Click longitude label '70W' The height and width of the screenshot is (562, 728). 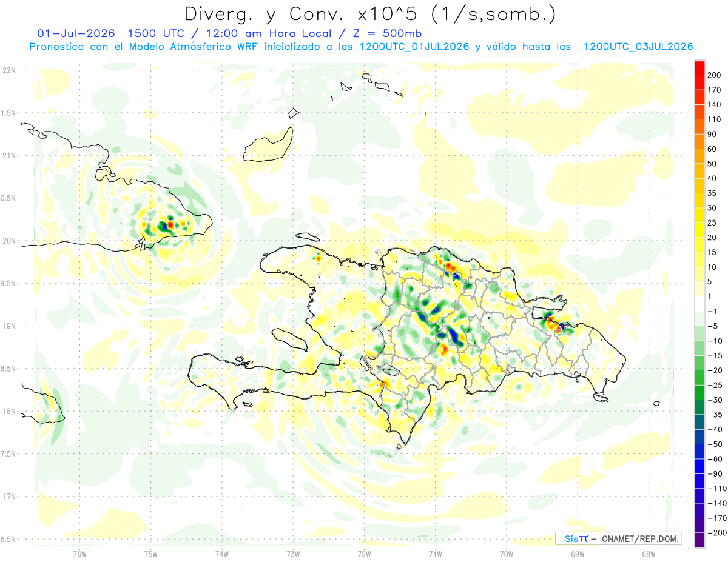(x=507, y=553)
